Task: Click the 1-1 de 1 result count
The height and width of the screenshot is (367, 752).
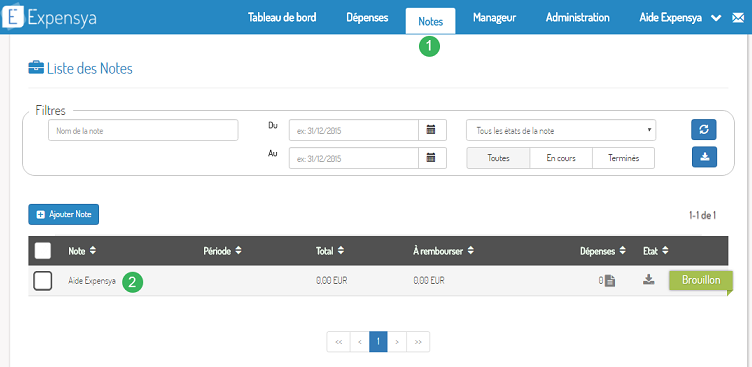Action: click(x=702, y=215)
